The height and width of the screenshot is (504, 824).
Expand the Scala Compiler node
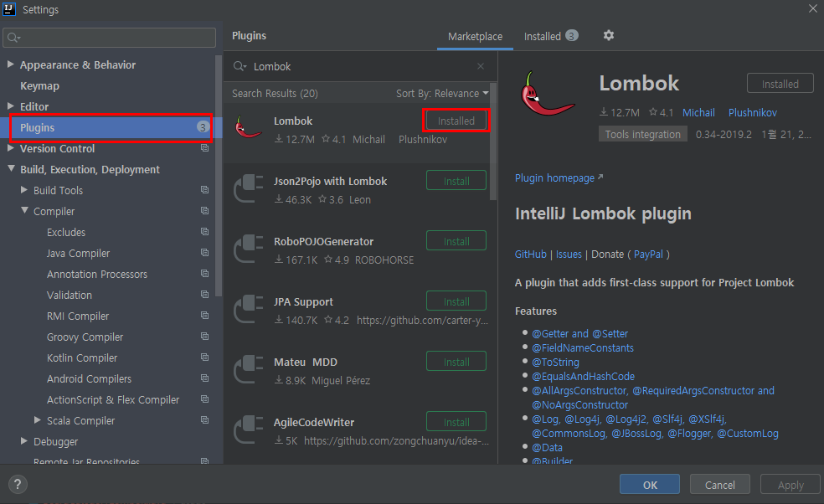click(38, 420)
